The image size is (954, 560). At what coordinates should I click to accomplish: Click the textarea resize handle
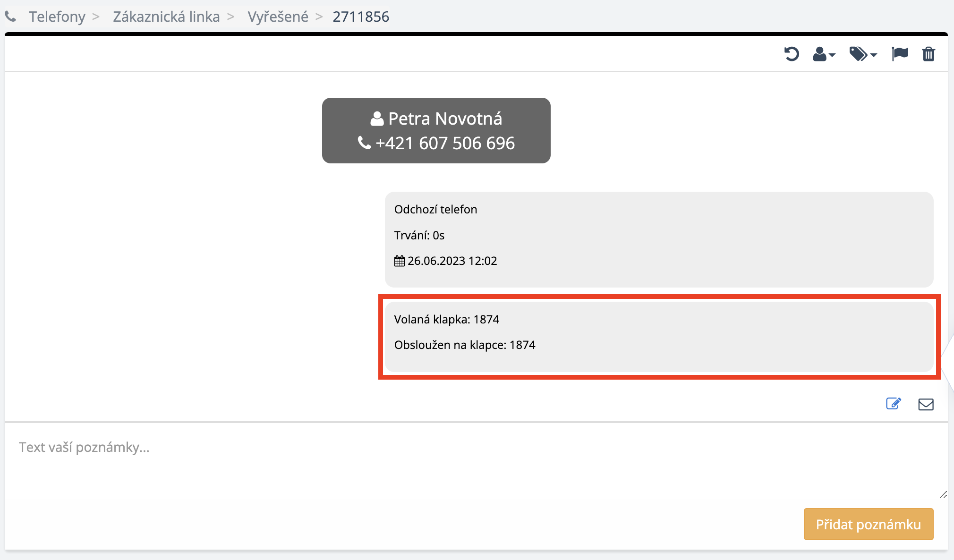943,494
